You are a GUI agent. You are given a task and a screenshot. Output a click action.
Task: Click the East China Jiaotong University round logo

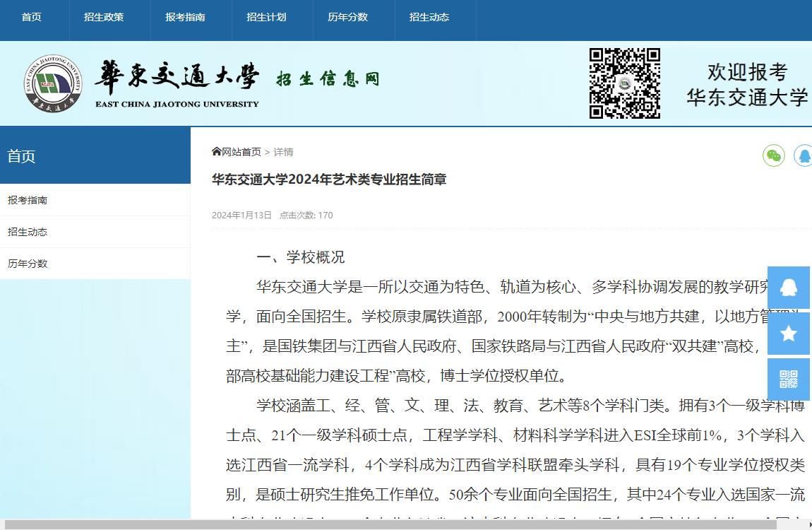click(x=53, y=83)
